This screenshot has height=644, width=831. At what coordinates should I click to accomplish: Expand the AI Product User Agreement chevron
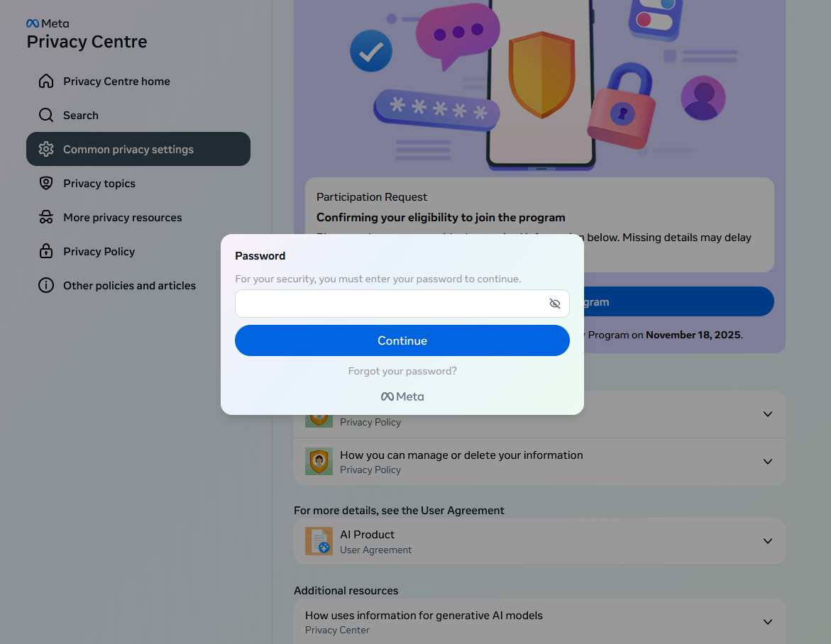coord(767,541)
